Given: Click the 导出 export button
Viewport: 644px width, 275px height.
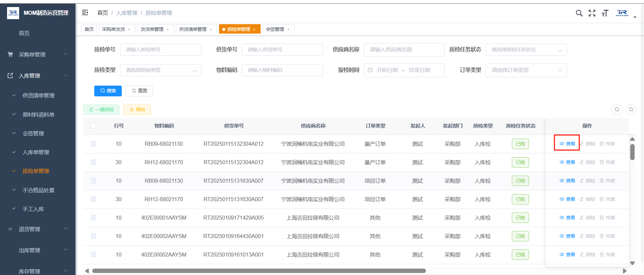Looking at the screenshot, I should pyautogui.click(x=137, y=109).
